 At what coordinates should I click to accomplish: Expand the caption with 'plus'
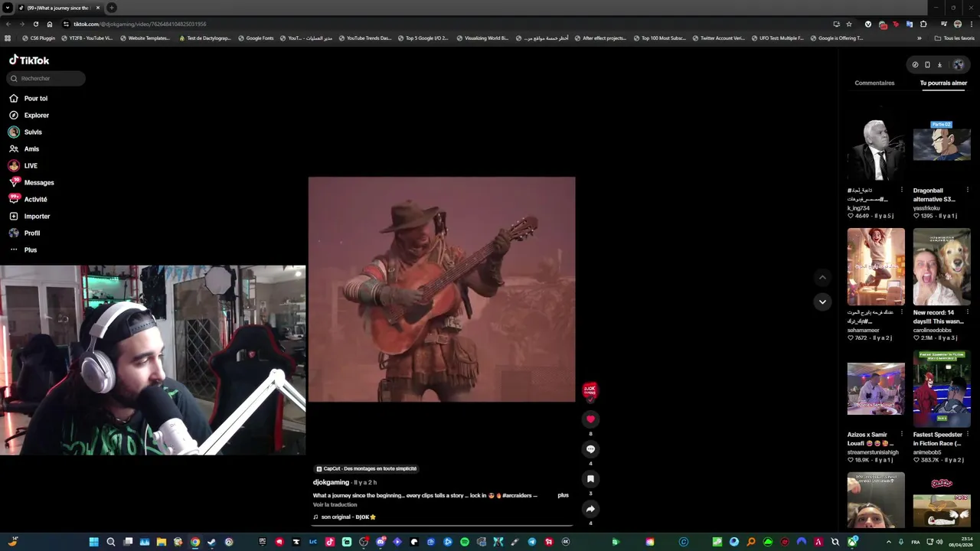coord(563,495)
